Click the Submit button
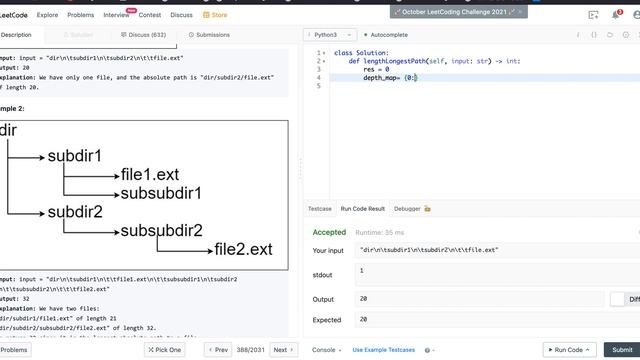Screen dimensions: 640x360 622,350
